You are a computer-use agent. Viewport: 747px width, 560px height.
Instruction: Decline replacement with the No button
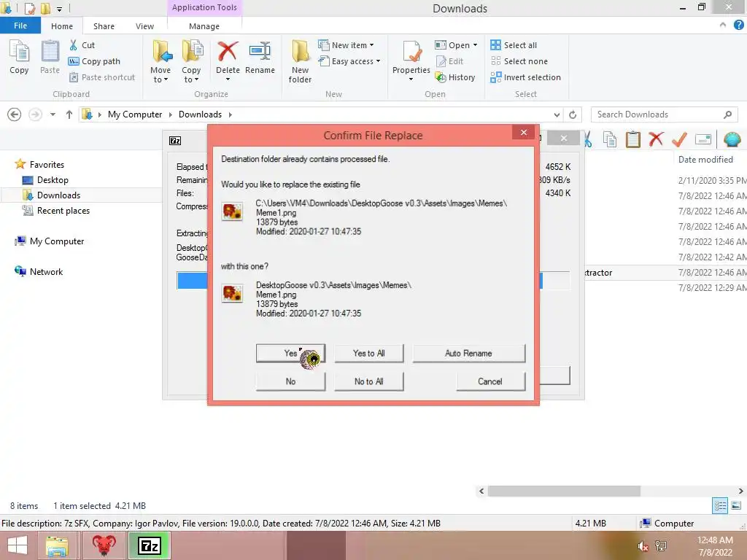(290, 381)
